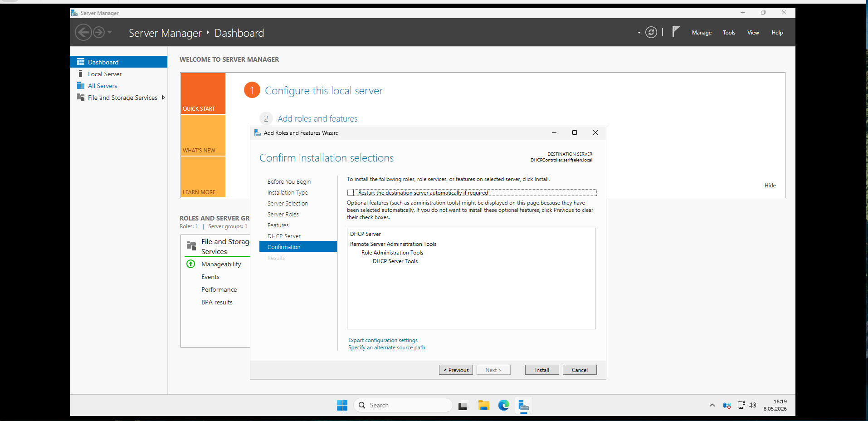Screen dimensions: 868x421
Task: Click Specify an alternate source path link
Action: [386, 348]
